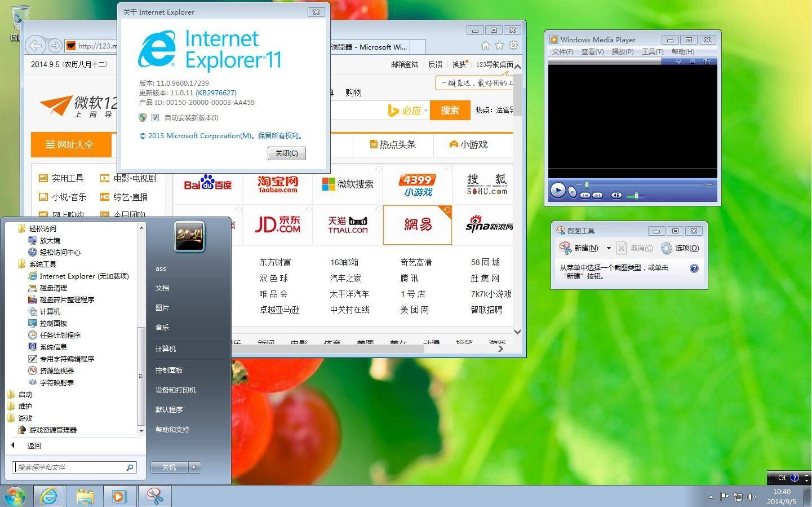The image size is (812, 507).
Task: Open the 文件(F) menu in Media Player
Action: coord(562,51)
